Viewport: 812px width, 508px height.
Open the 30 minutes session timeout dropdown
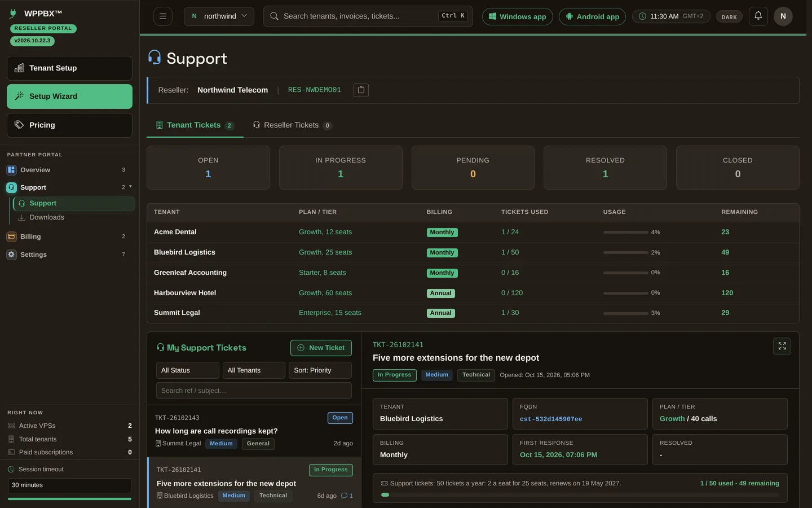pos(69,485)
